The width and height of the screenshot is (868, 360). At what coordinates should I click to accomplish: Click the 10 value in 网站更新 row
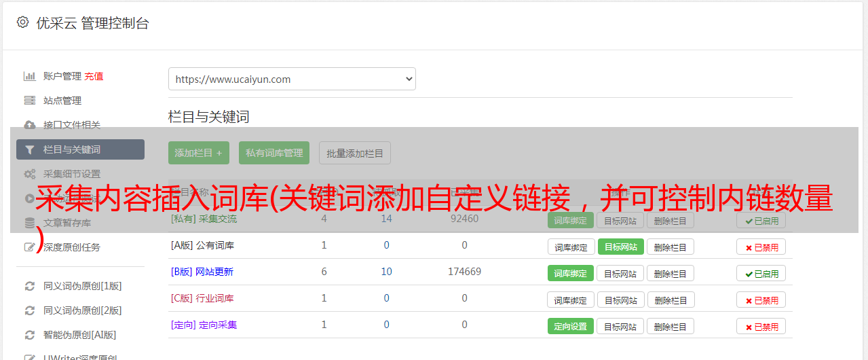[387, 272]
